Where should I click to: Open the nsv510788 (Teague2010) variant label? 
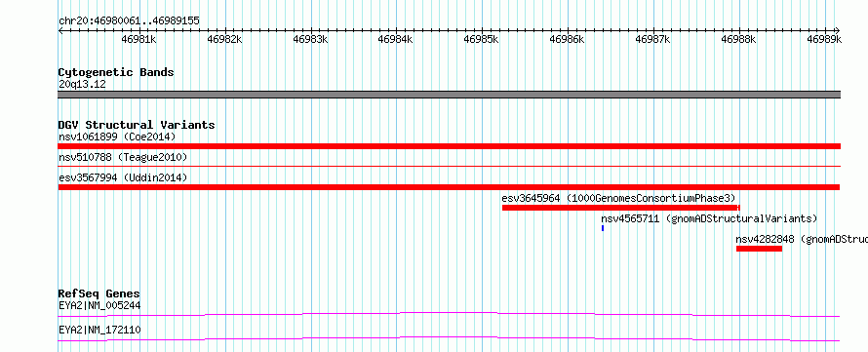[x=123, y=158]
